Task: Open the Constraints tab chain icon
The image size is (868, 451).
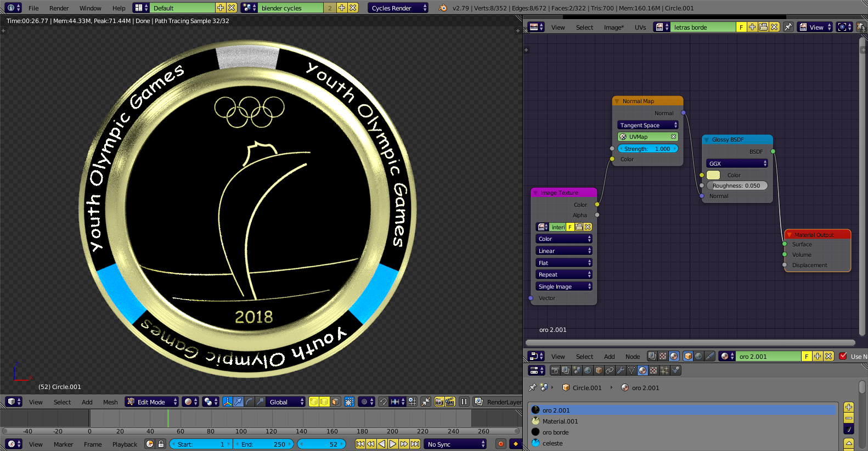Action: click(610, 370)
